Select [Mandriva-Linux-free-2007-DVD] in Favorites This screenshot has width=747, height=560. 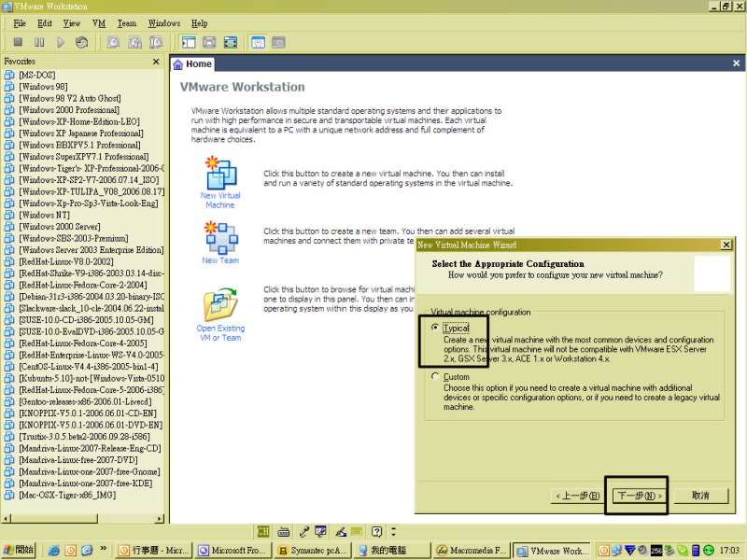78,460
